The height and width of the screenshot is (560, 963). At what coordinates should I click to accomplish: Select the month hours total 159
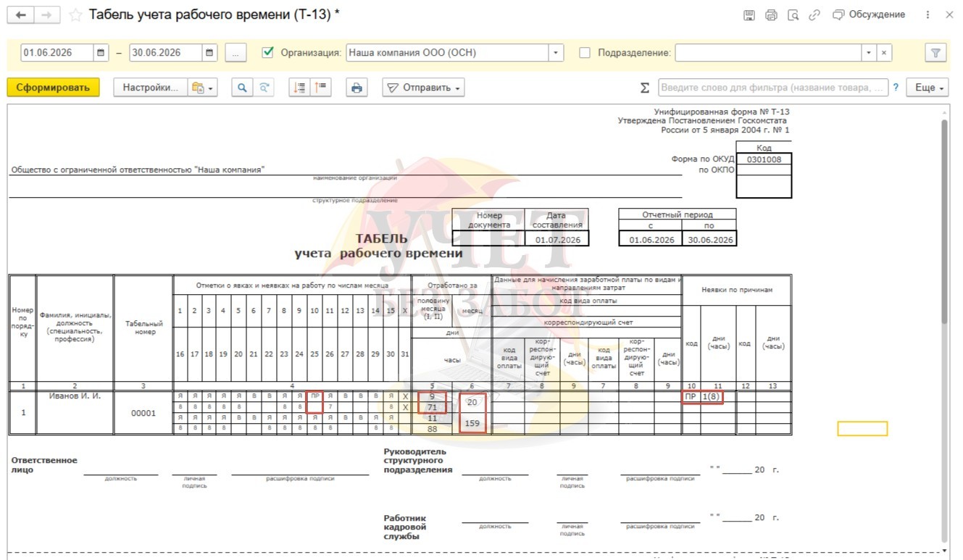tap(472, 423)
